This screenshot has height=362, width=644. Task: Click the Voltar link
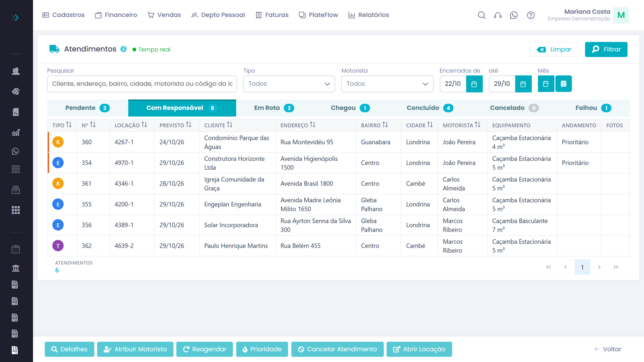click(x=608, y=349)
